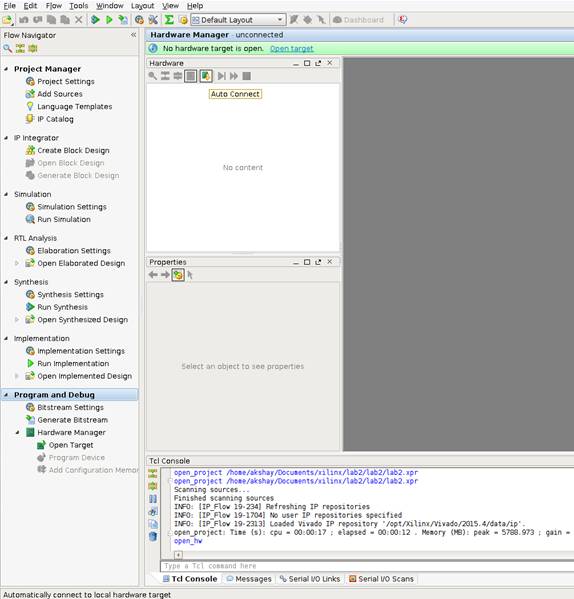Select the Tcl Console tab
Screen dimensions: 574x599
pyautogui.click(x=190, y=579)
